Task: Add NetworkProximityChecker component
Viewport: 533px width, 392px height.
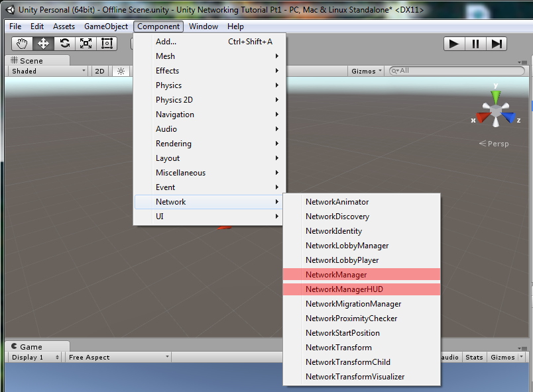Action: (x=362, y=318)
